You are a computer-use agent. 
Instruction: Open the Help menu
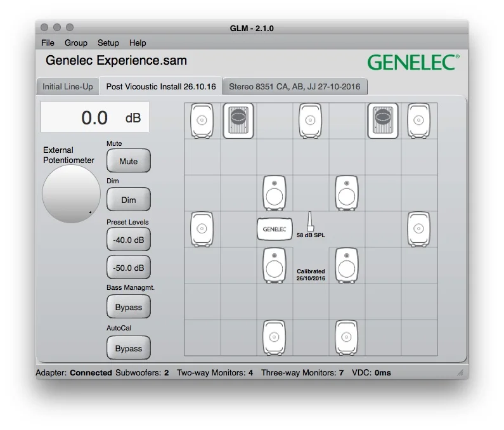click(x=138, y=42)
